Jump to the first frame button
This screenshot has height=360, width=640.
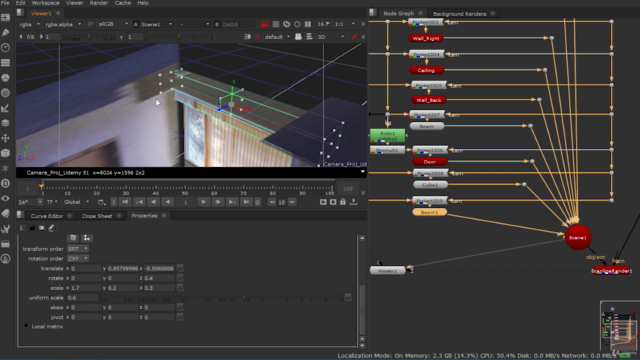point(125,202)
